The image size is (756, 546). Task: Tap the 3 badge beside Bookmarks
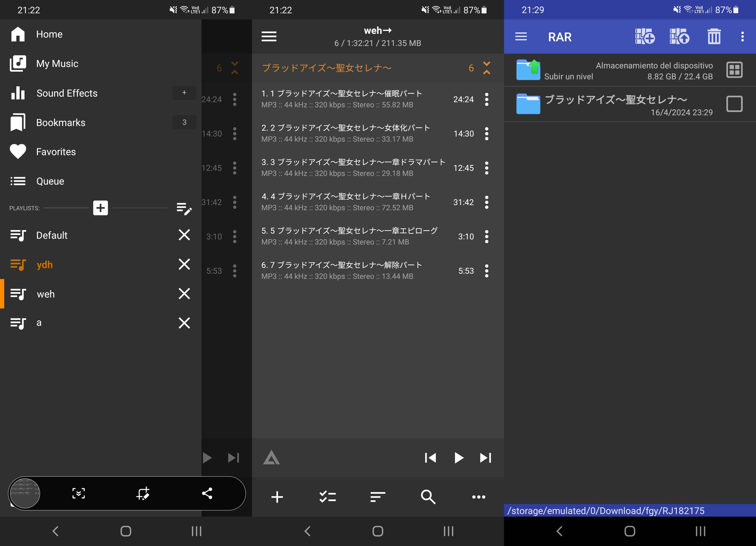(184, 122)
